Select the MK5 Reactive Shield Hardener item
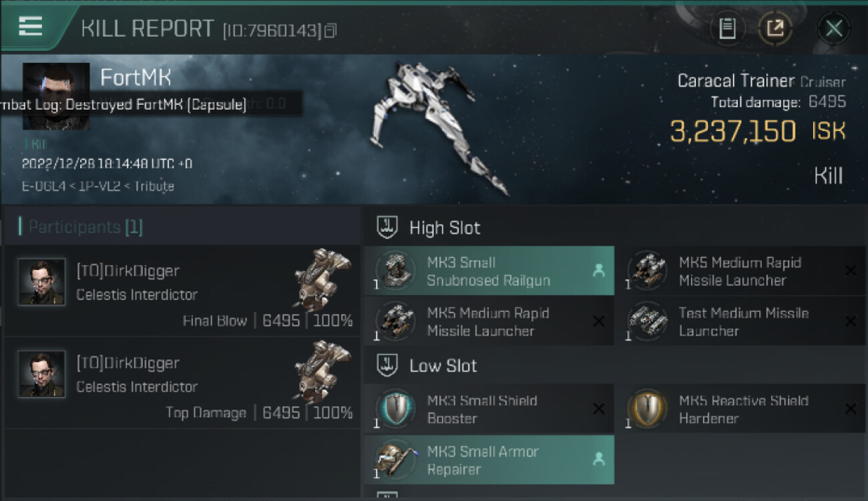The width and height of the screenshot is (868, 501). [744, 409]
